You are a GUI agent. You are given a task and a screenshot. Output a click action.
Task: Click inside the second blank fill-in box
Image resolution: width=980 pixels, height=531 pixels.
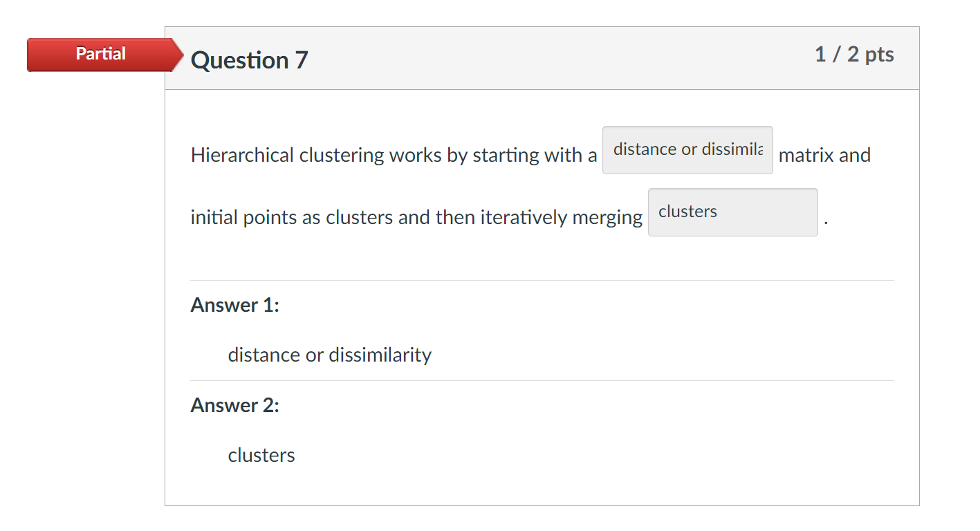coord(732,212)
